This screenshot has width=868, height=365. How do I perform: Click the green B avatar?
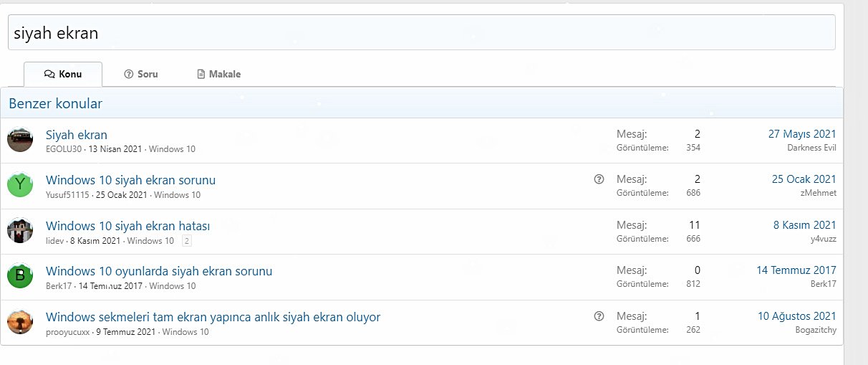(20, 276)
